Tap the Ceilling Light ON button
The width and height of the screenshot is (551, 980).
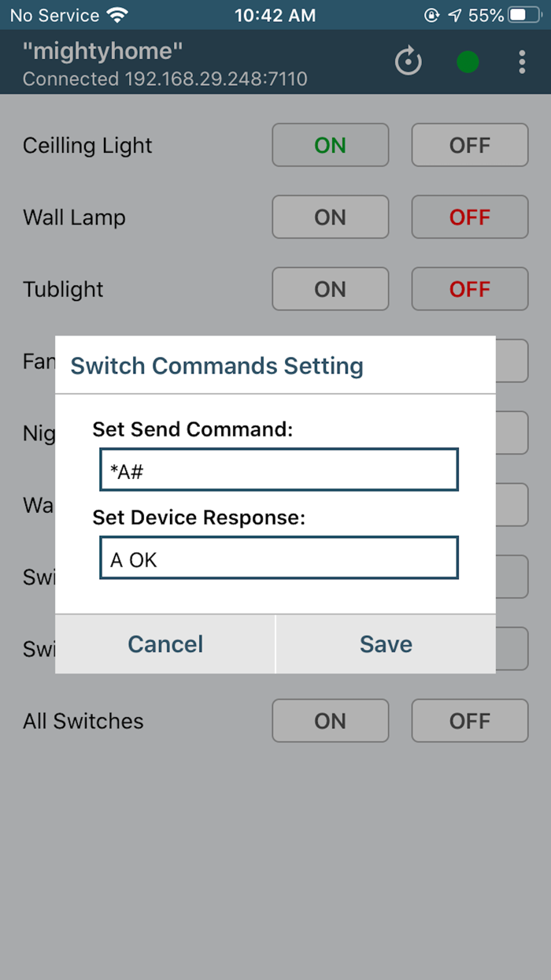(330, 145)
